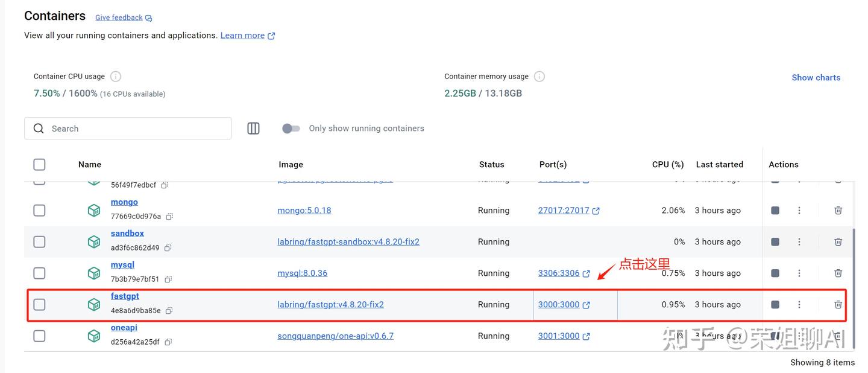Screen dimensions: 868x373
Task: Sort by the Image column header
Action: pyautogui.click(x=291, y=164)
